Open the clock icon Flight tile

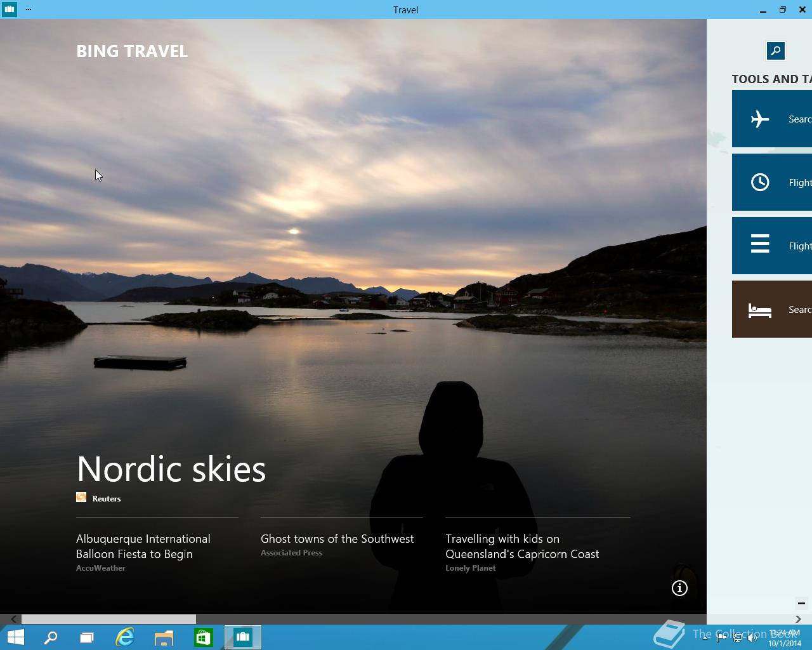pyautogui.click(x=772, y=182)
